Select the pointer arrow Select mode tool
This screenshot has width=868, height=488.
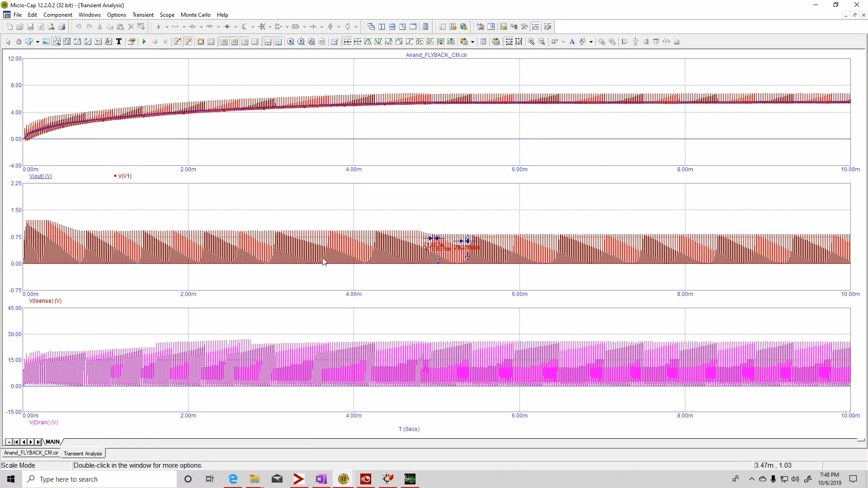tap(8, 42)
